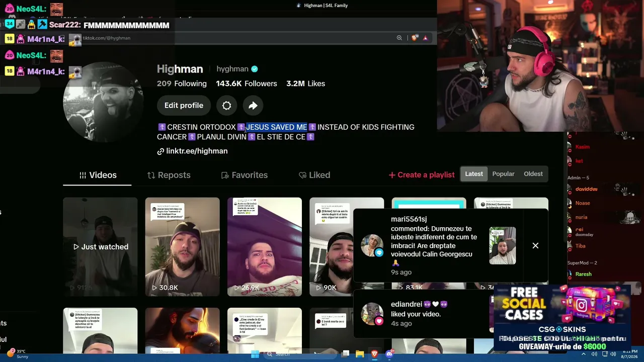The height and width of the screenshot is (362, 644).
Task: Open the Brave Shields icon in address bar
Action: coord(414,38)
